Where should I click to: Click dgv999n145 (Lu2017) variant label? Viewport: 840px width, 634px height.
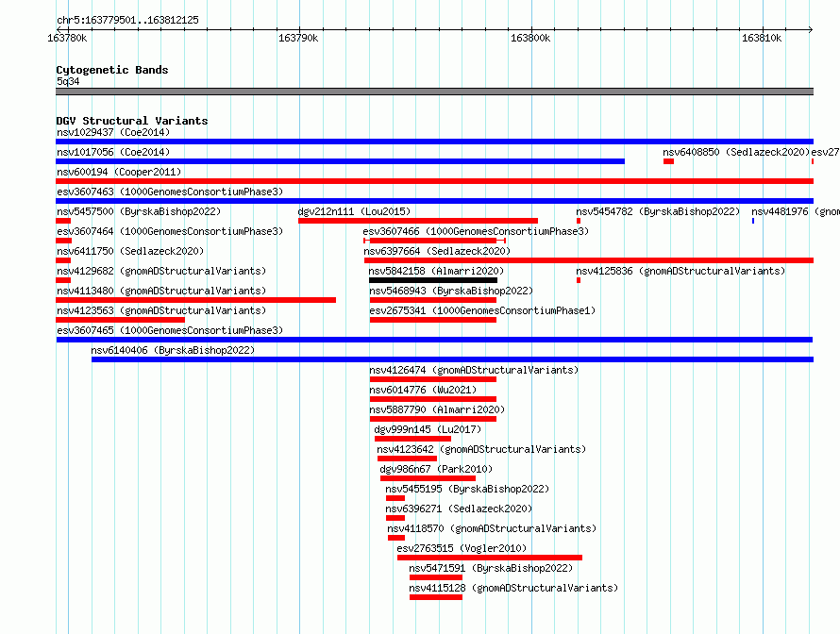[x=428, y=429]
